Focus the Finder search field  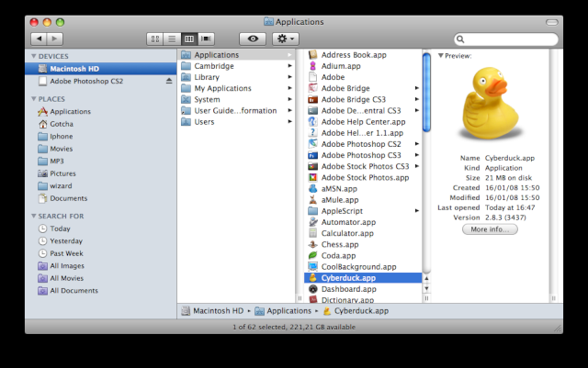(x=506, y=39)
